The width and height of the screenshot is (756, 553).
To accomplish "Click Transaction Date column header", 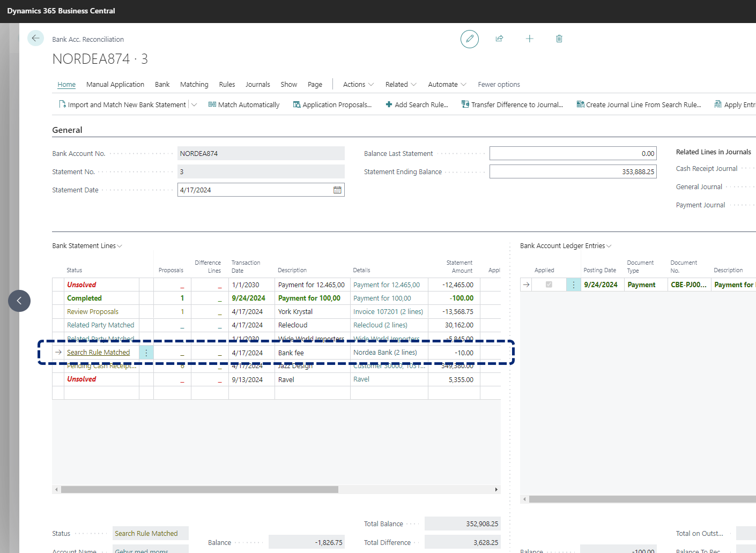I will tap(246, 266).
